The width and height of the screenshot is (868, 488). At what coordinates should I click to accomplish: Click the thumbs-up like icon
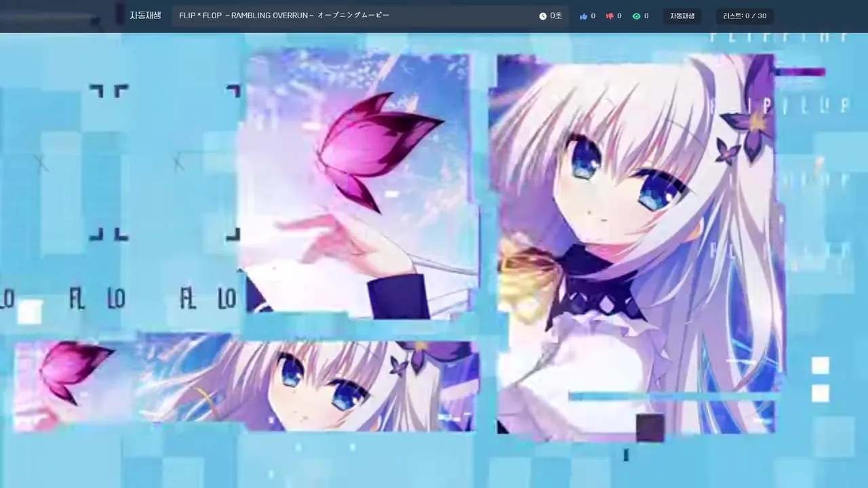[x=583, y=16]
